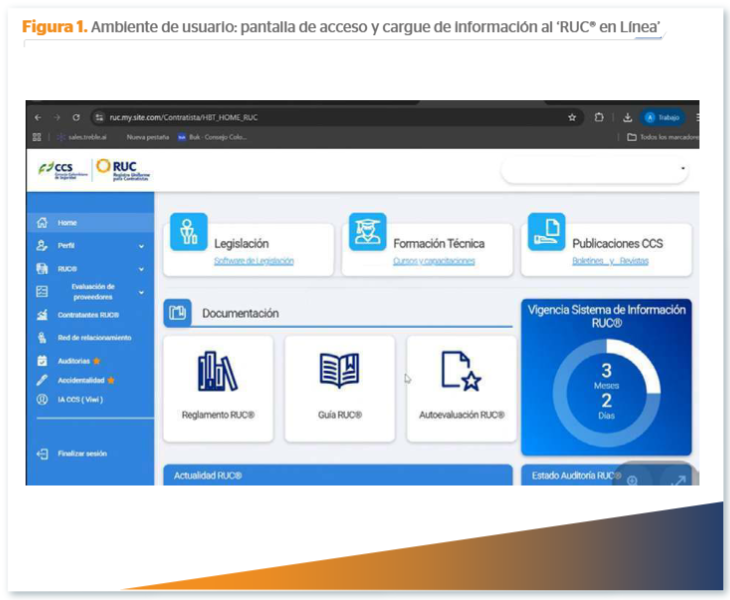Open the Guía RUC® open-book icon
The image size is (730, 600).
pos(339,371)
